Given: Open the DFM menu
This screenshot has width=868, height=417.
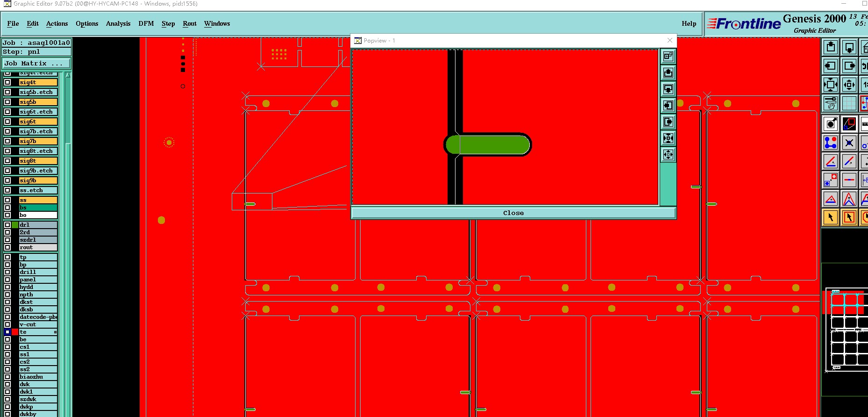Looking at the screenshot, I should [x=146, y=23].
